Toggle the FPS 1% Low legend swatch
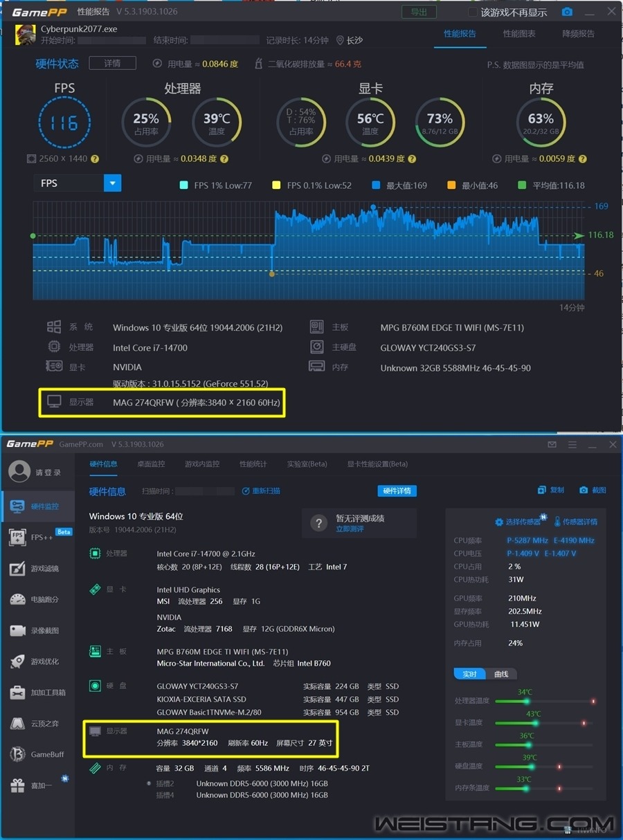Viewport: 623px width, 840px height. click(x=183, y=185)
